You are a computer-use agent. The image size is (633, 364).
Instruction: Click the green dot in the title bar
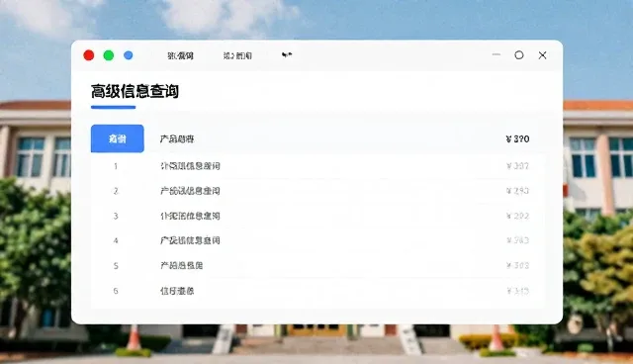click(109, 55)
